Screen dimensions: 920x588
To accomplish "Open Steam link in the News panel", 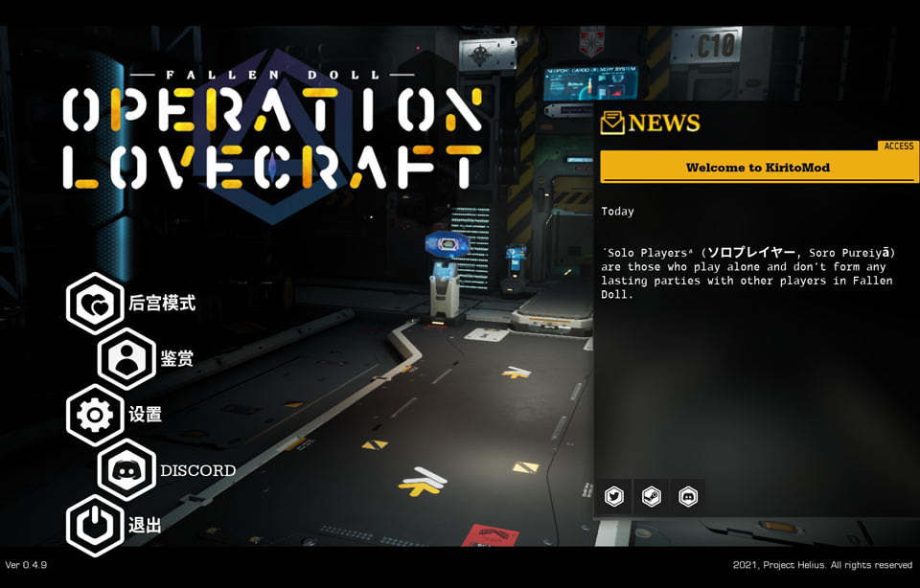I will pyautogui.click(x=652, y=497).
